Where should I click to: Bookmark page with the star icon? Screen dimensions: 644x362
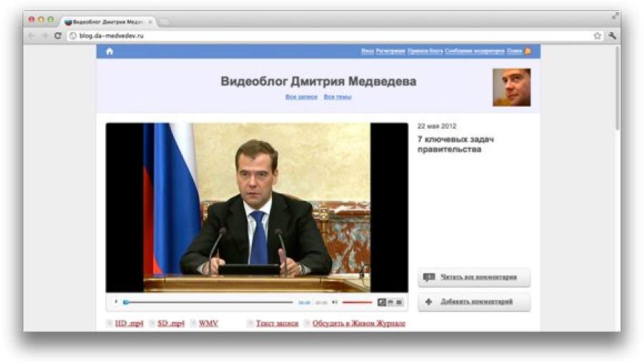(x=597, y=36)
